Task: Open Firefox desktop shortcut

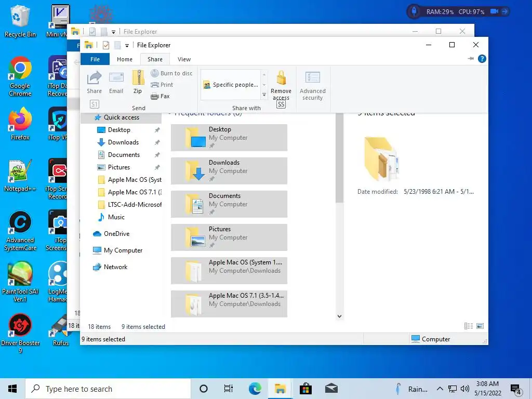Action: (20, 124)
